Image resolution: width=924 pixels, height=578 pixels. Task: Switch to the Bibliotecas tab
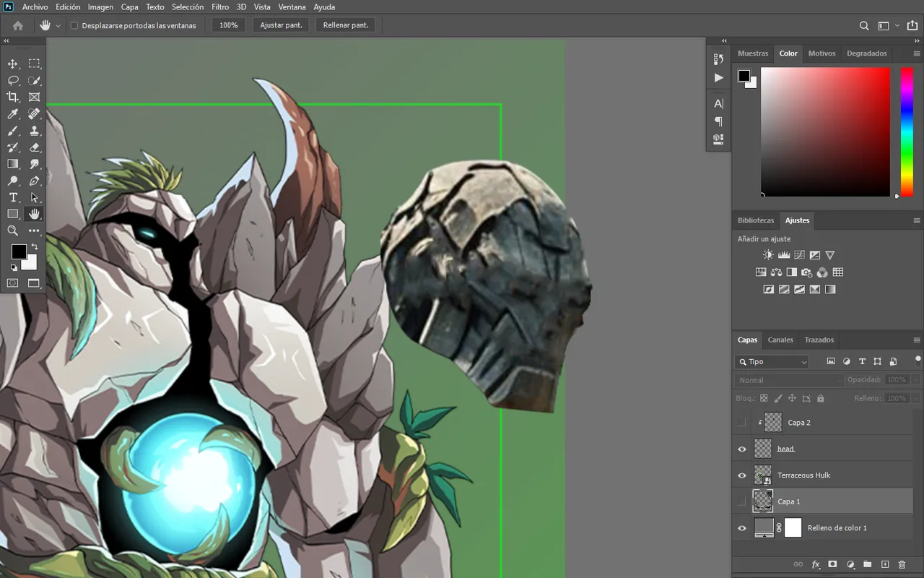756,220
